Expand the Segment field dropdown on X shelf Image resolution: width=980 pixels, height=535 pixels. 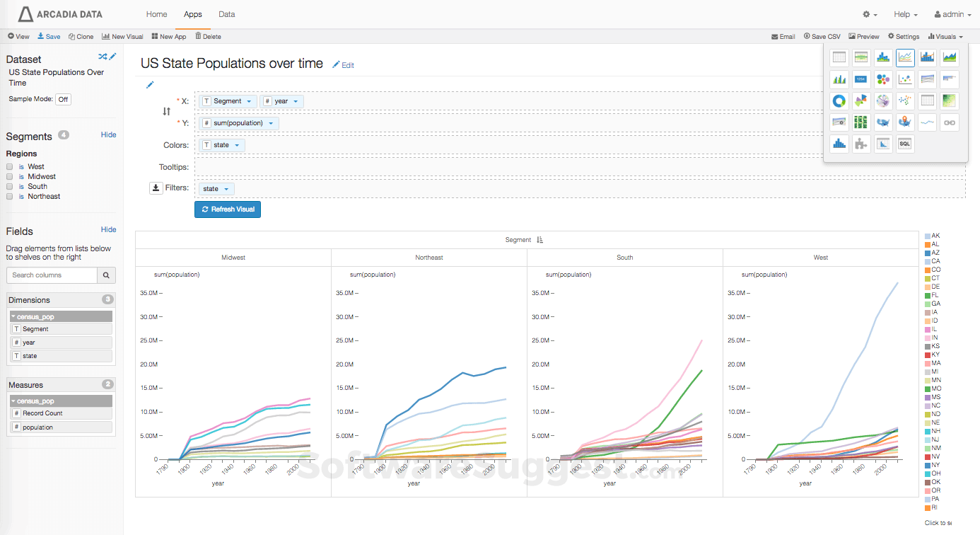coord(249,101)
